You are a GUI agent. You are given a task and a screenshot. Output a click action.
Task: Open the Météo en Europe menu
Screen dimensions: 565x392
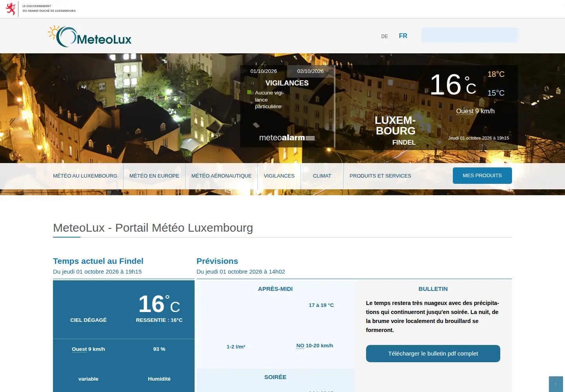154,176
